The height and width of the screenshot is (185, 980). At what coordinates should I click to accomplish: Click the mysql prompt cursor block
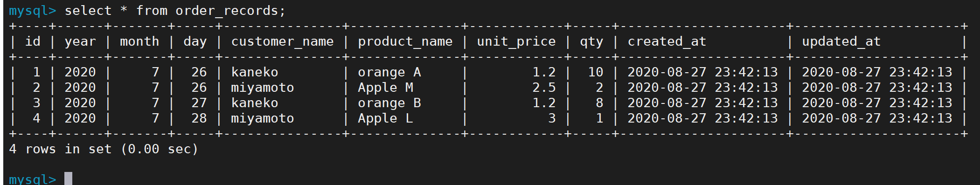click(68, 178)
